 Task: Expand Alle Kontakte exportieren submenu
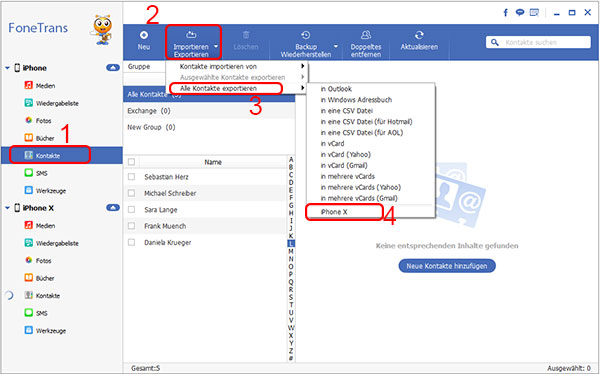click(237, 88)
